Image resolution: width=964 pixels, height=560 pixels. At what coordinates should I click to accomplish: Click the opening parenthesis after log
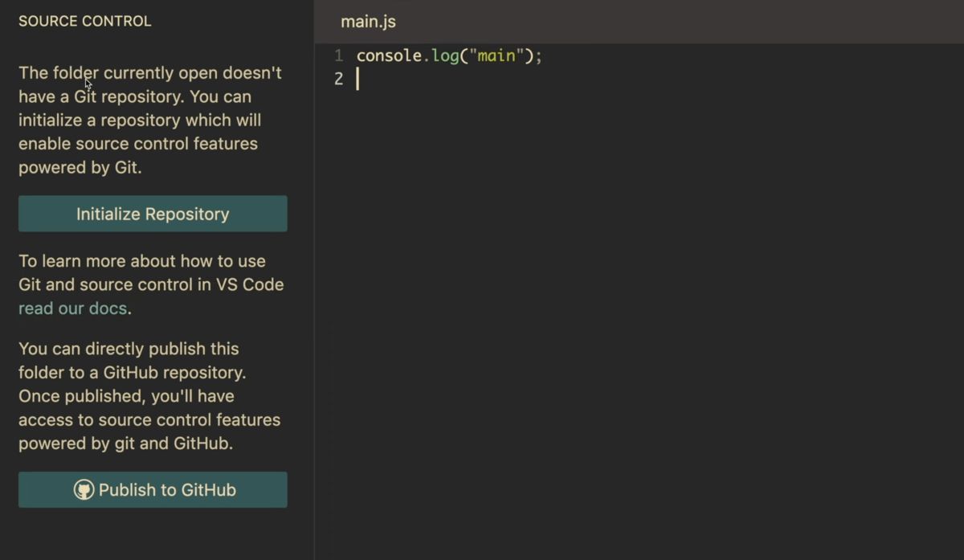click(x=464, y=55)
